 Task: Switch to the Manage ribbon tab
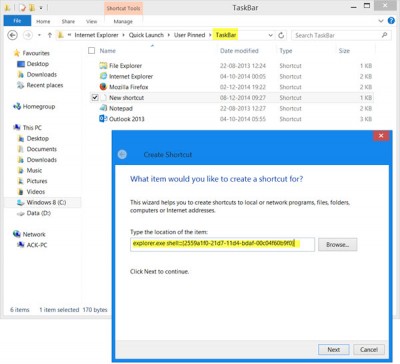123,21
